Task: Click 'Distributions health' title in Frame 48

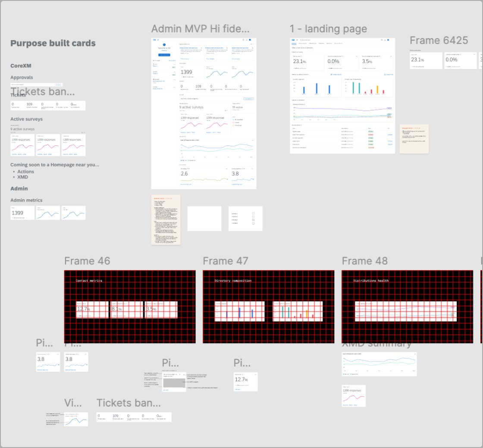Action: click(370, 281)
